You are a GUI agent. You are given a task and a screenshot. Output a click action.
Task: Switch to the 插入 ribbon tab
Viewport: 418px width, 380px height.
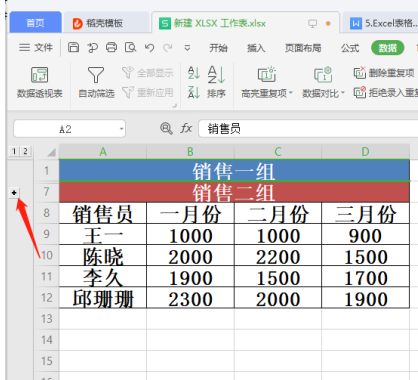point(256,48)
